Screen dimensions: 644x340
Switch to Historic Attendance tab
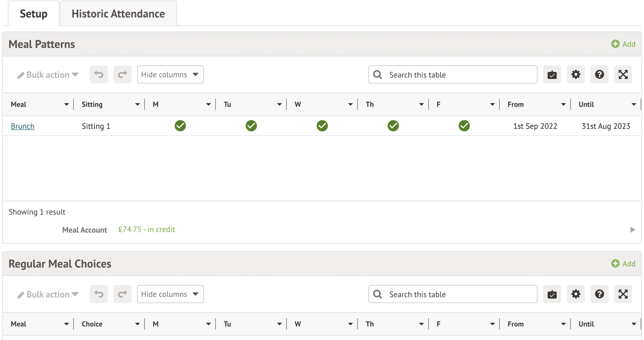click(118, 14)
